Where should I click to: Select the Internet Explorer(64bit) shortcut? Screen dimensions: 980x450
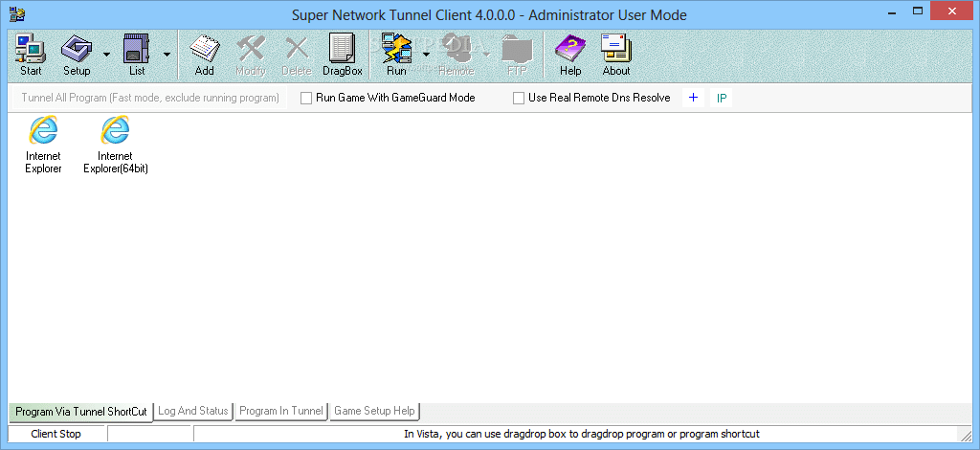pyautogui.click(x=115, y=145)
